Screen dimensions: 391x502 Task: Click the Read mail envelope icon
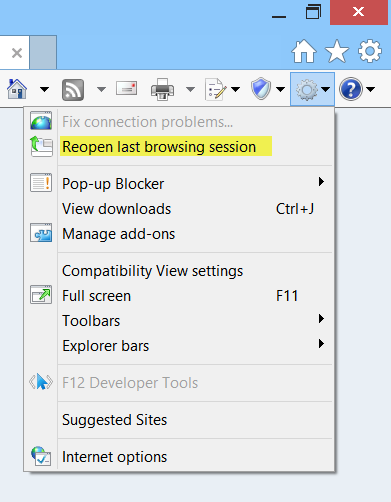(127, 89)
